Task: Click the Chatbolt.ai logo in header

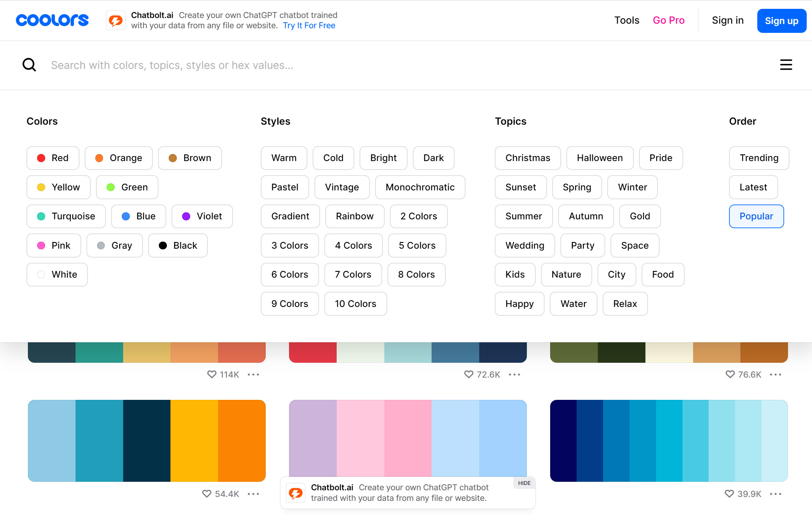Action: (116, 20)
